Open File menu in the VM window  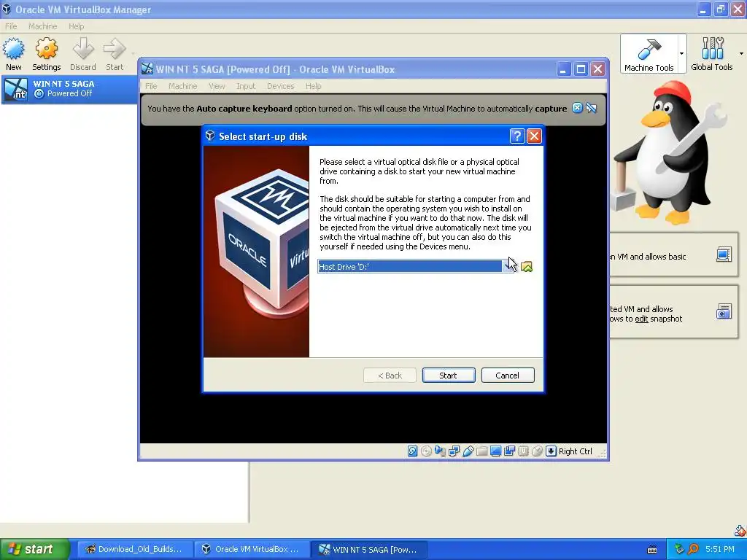pos(151,86)
